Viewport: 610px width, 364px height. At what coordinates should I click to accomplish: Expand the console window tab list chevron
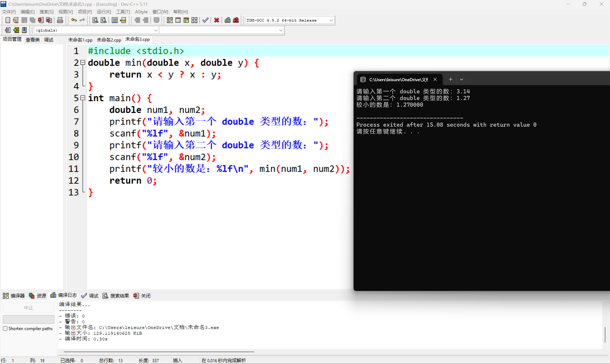point(462,79)
